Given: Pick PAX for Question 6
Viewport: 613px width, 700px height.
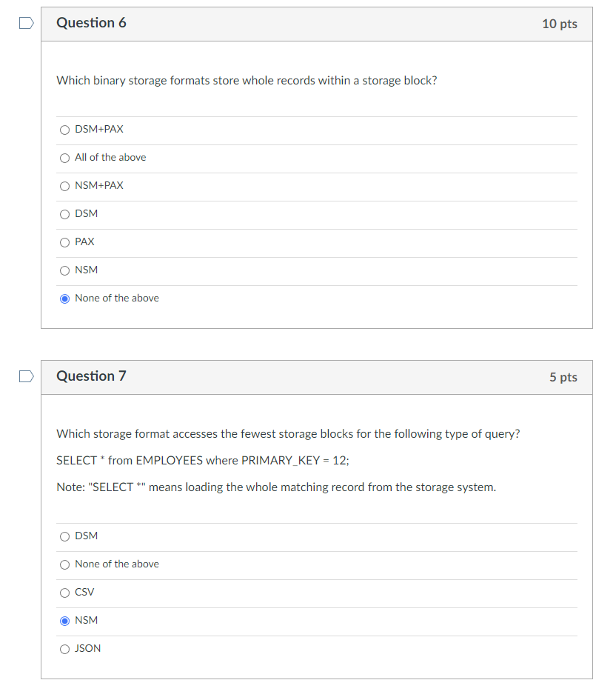Looking at the screenshot, I should (x=64, y=242).
